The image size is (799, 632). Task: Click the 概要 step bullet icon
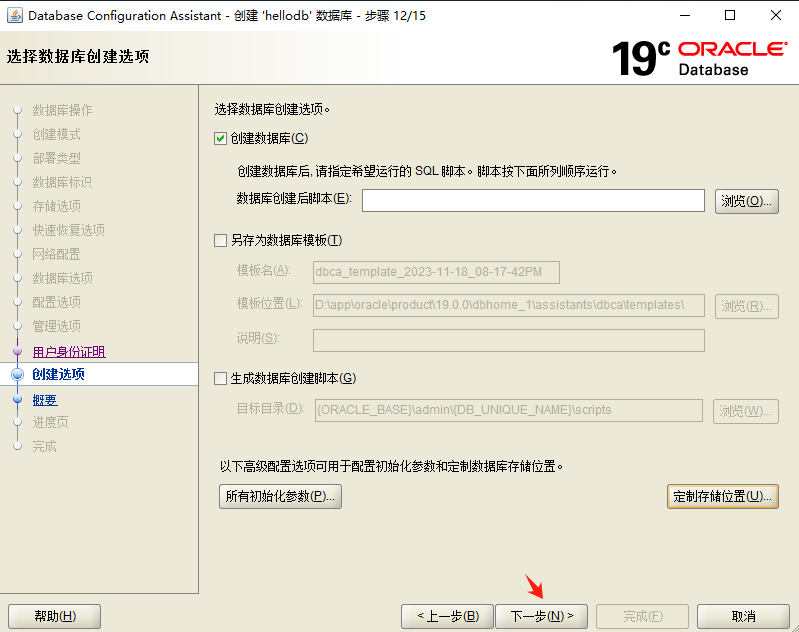(17, 399)
